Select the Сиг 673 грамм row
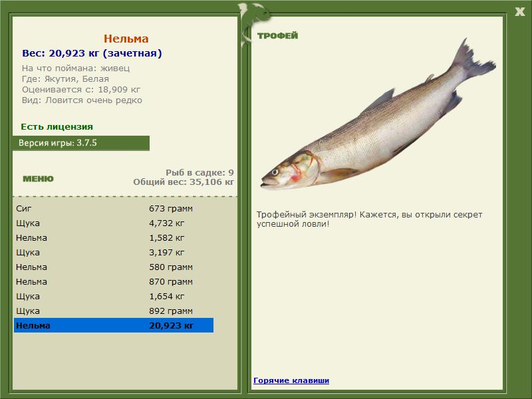532x399 pixels. coord(114,208)
